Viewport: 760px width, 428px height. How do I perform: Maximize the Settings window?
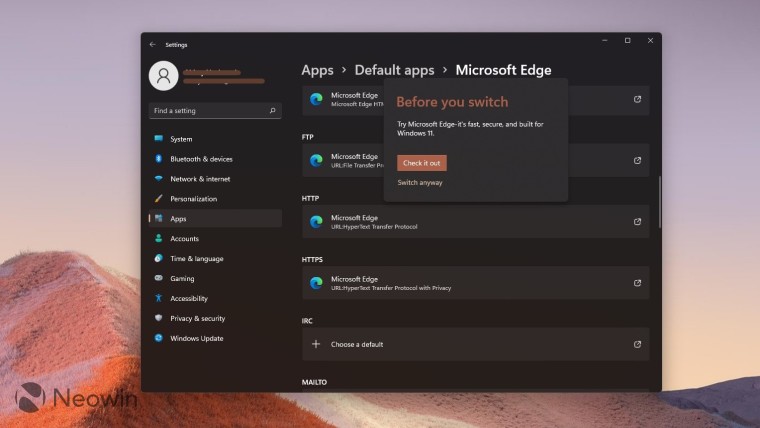click(628, 40)
